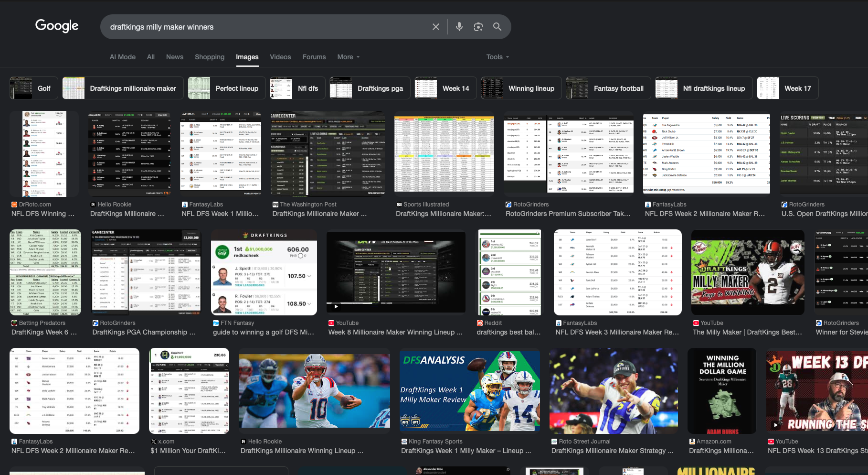Screen dimensions: 868x475
Task: Open the DrRoto.com NFL DFS Winning thumbnail
Action: coord(45,154)
